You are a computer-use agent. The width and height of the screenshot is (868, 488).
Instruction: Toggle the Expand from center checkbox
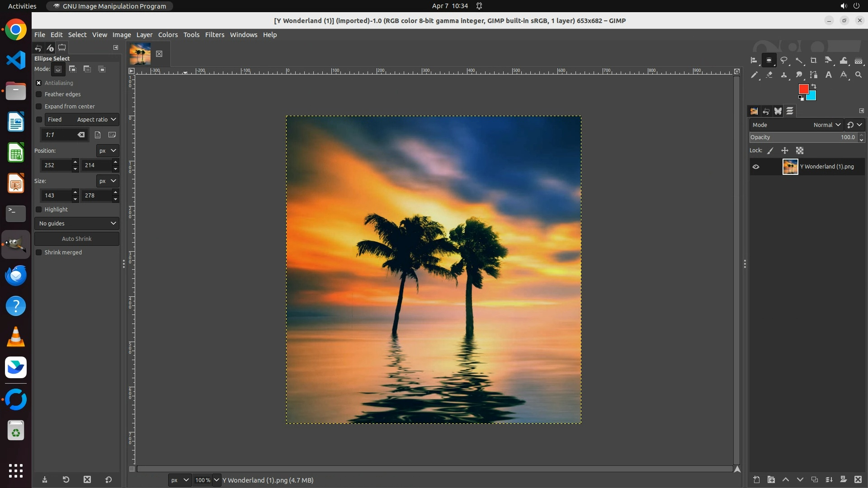[39, 107]
